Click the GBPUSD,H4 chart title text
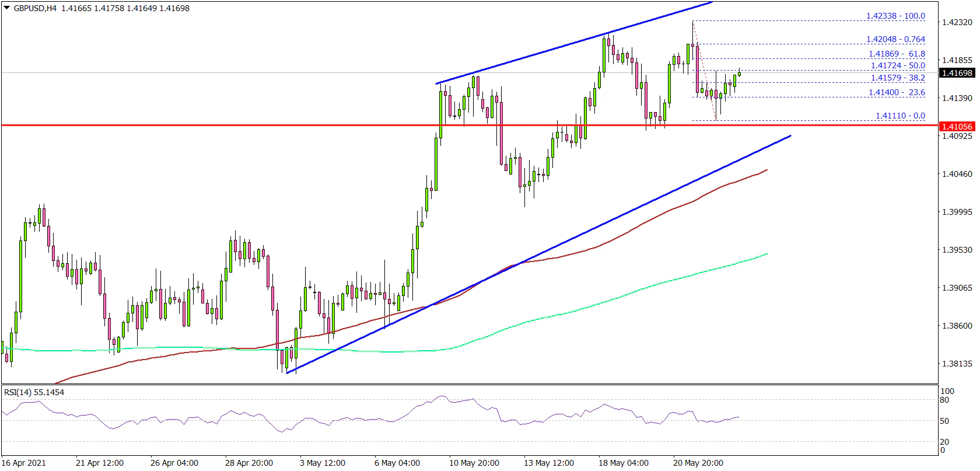Viewport: 980px width, 471px height. pos(35,8)
